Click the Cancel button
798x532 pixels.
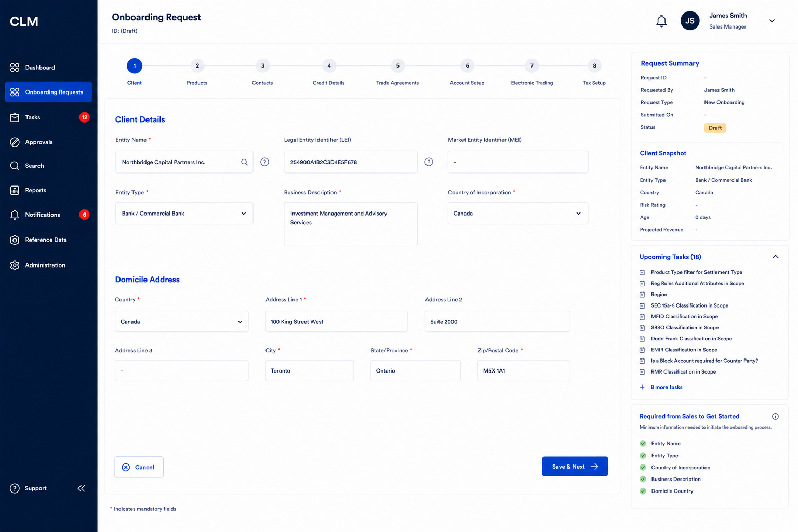tap(139, 467)
